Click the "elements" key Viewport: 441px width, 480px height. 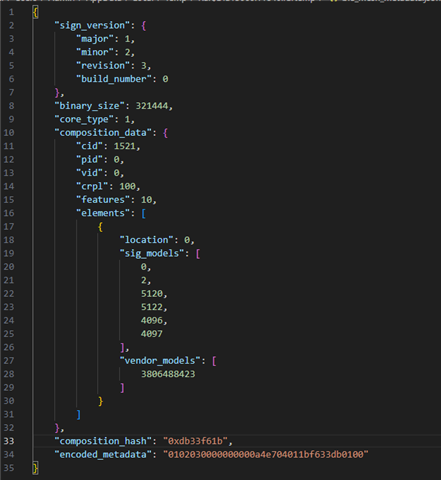tap(103, 213)
